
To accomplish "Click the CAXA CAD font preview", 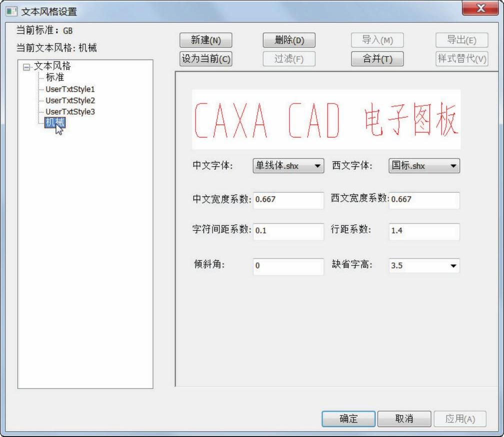I will coord(326,119).
